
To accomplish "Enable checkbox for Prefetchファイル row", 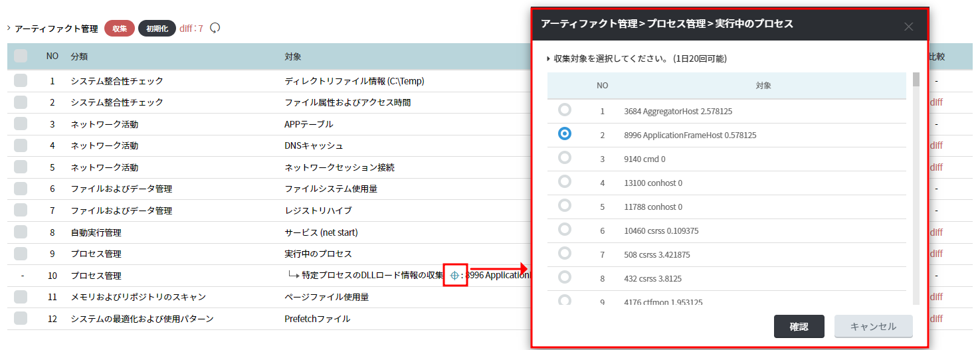I will (21, 318).
